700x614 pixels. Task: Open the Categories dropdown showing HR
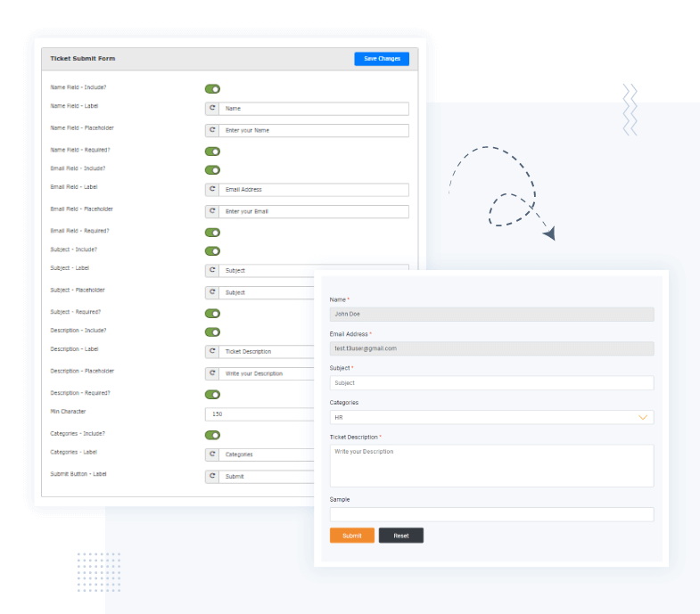coord(482,417)
